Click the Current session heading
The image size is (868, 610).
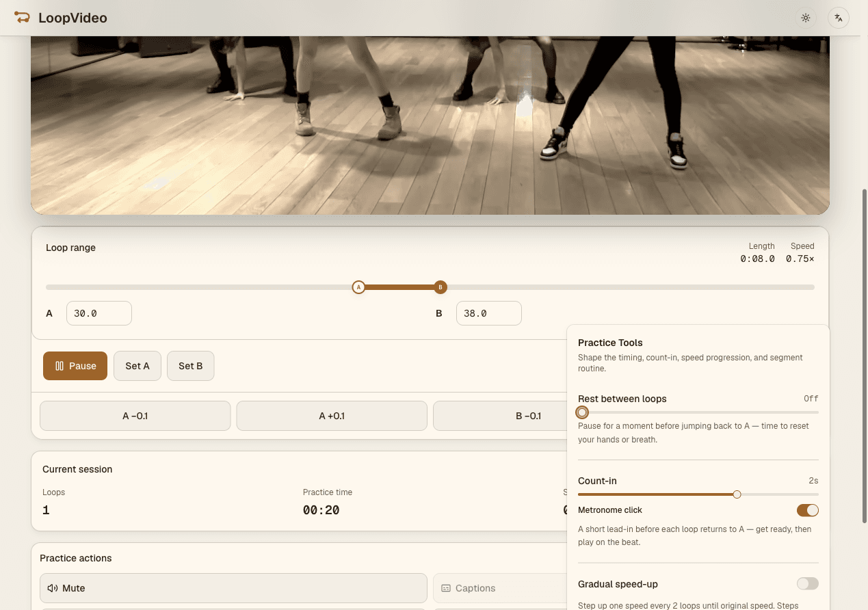77,469
